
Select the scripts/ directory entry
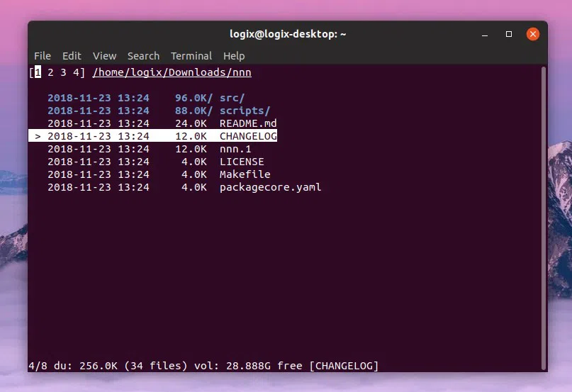coord(245,111)
